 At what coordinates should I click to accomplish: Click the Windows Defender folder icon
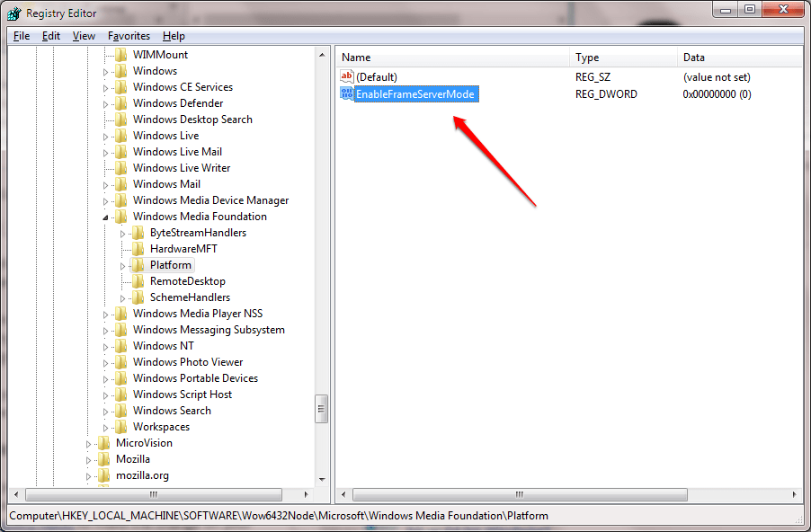click(x=121, y=102)
